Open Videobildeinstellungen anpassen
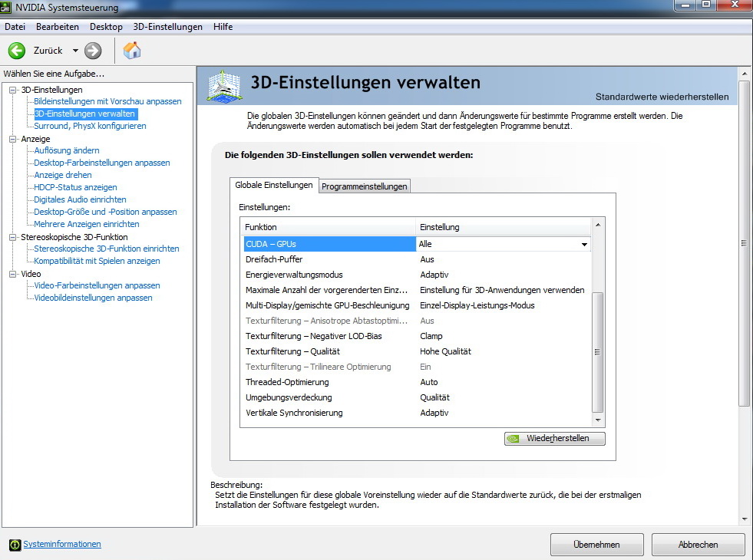Viewport: 753px width, 560px height. point(93,298)
